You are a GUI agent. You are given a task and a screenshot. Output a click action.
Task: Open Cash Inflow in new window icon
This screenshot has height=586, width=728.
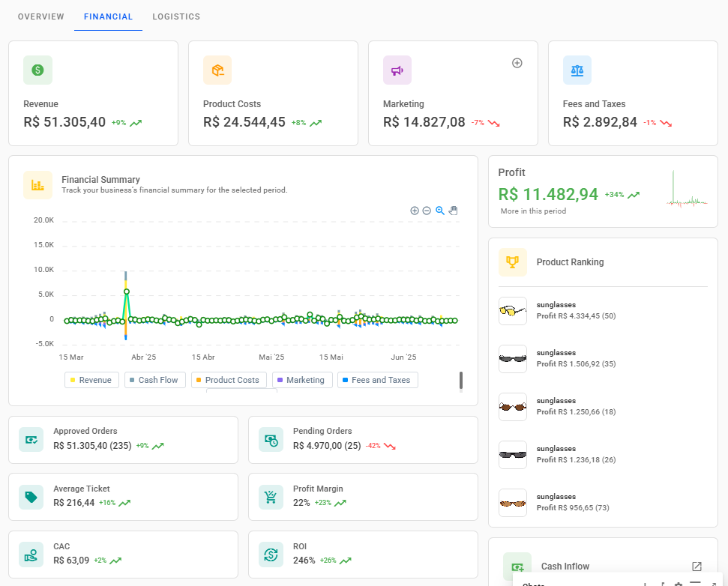[x=697, y=567]
